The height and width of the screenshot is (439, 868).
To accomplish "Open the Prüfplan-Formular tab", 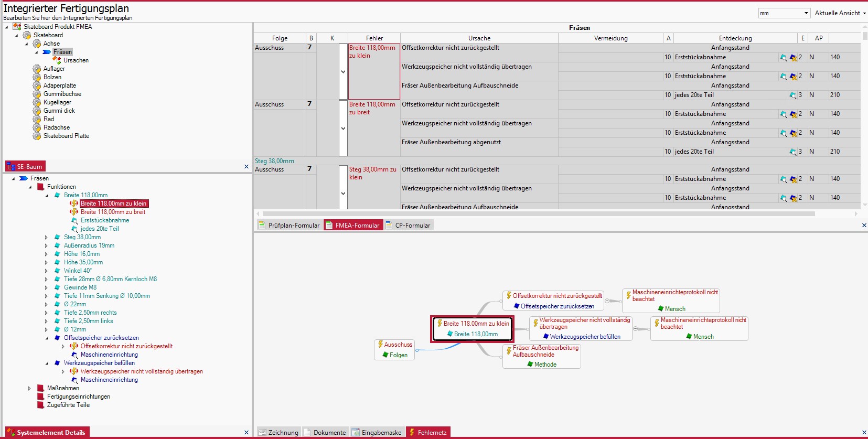I will 289,225.
